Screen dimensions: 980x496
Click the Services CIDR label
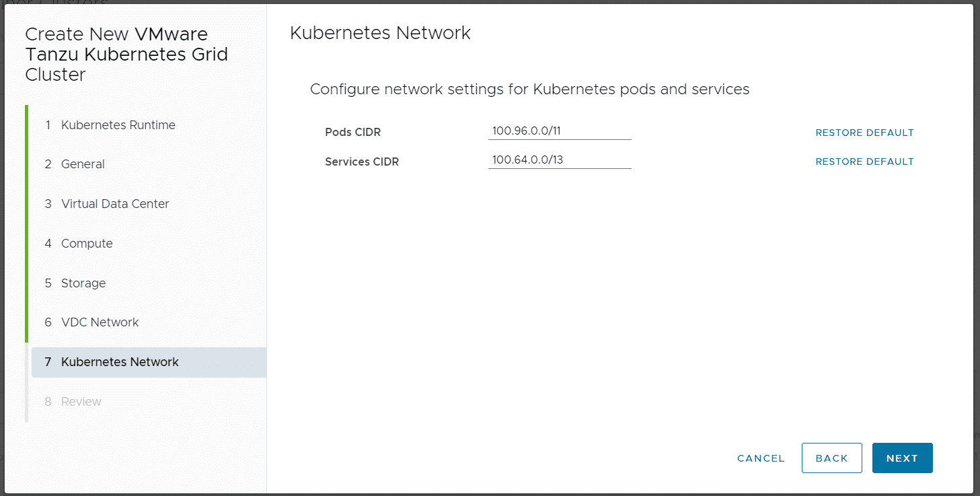pyautogui.click(x=362, y=162)
